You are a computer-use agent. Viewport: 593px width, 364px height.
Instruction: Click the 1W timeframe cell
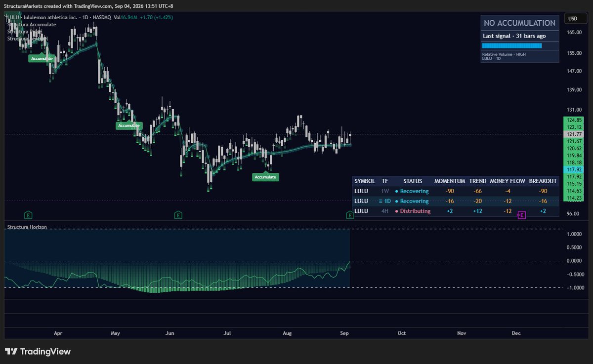coord(385,191)
